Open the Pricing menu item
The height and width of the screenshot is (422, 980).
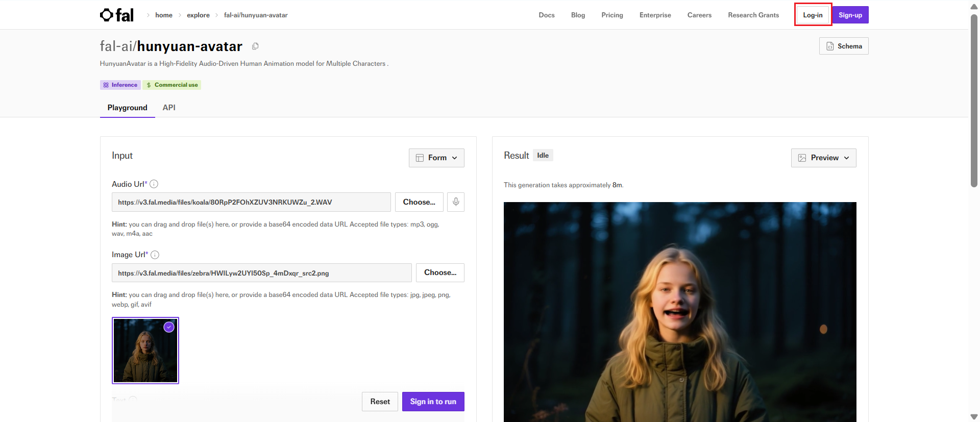click(x=612, y=15)
